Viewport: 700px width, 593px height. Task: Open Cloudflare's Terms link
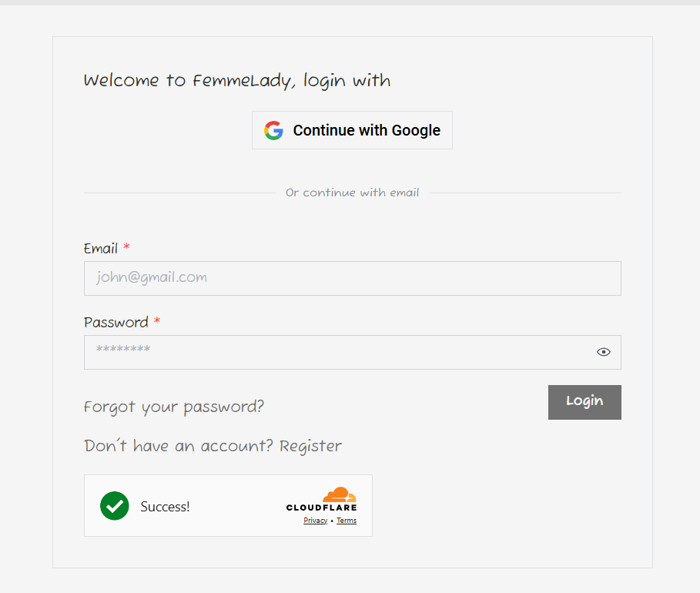tap(346, 520)
